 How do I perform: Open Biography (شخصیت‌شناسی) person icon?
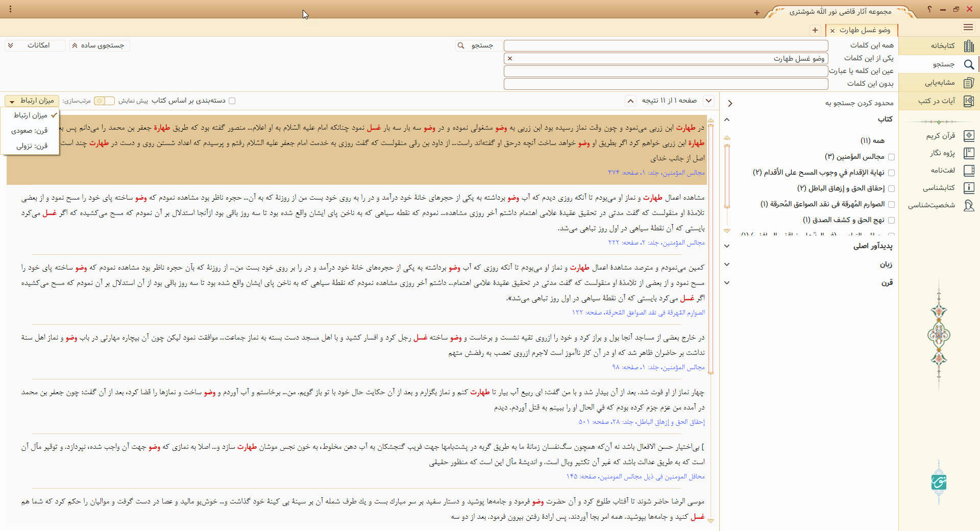(969, 205)
